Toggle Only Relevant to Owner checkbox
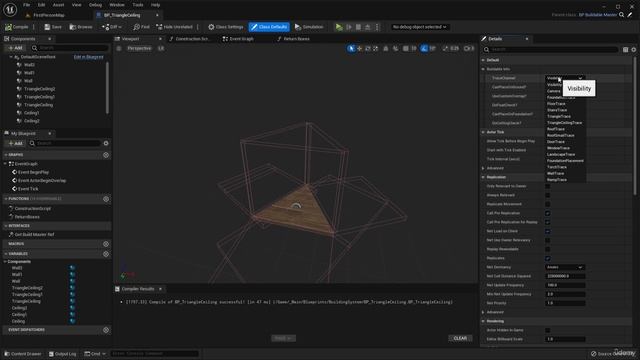The image size is (640, 360). [x=548, y=186]
